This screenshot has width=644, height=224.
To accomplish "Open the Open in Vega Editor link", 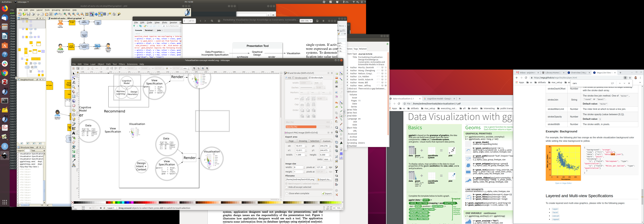I will pos(563,183).
